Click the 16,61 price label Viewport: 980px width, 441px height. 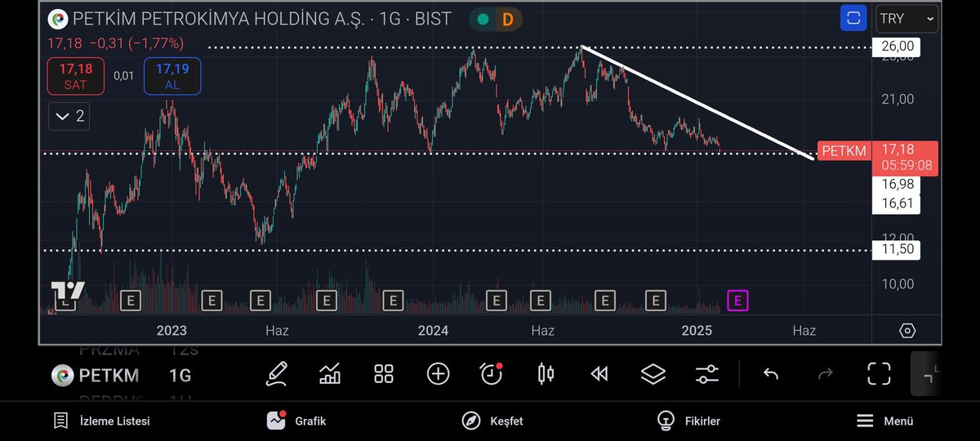(896, 203)
